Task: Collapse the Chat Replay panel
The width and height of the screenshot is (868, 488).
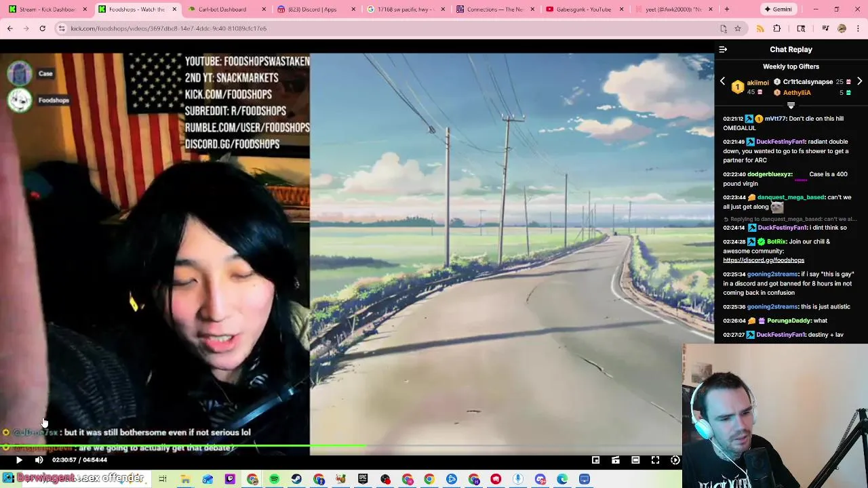Action: [x=723, y=49]
